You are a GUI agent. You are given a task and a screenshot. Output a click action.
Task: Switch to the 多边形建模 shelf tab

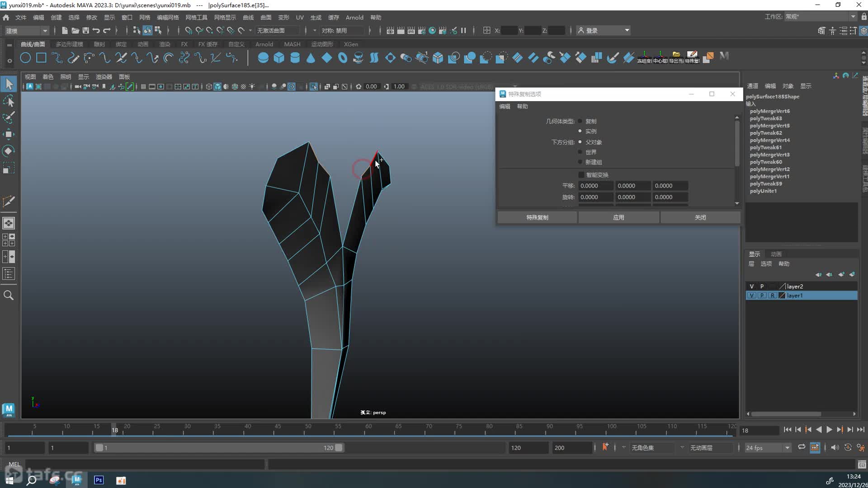(x=69, y=44)
